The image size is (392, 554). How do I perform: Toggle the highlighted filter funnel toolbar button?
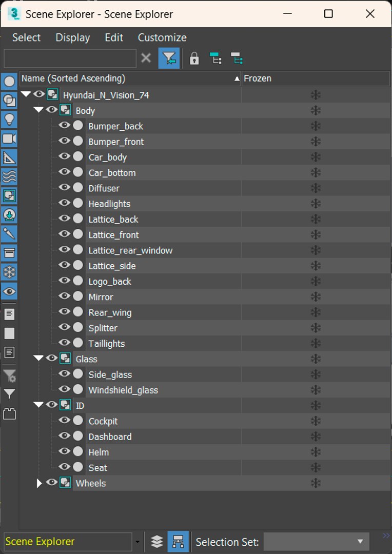[169, 58]
